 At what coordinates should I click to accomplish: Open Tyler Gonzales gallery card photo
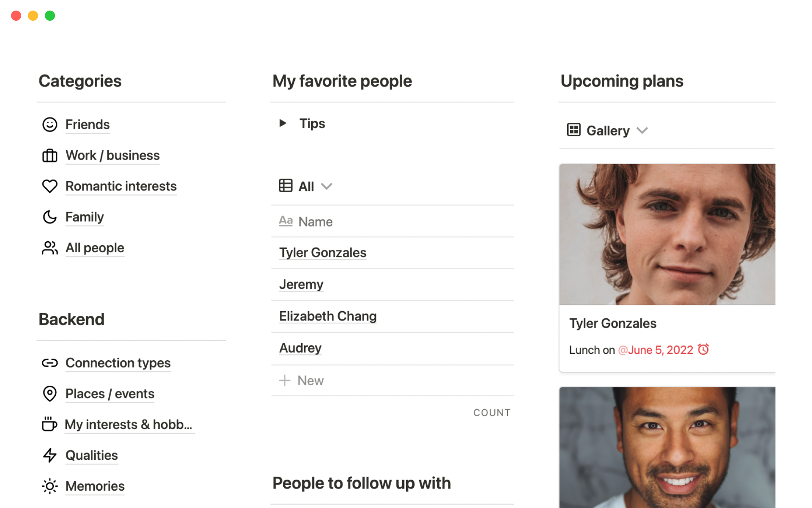pyautogui.click(x=667, y=235)
